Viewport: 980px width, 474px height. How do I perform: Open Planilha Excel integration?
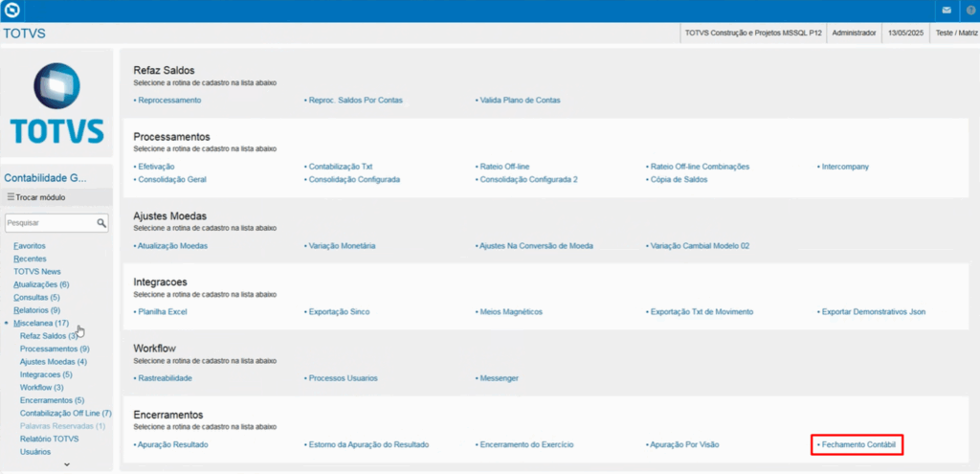coord(162,311)
